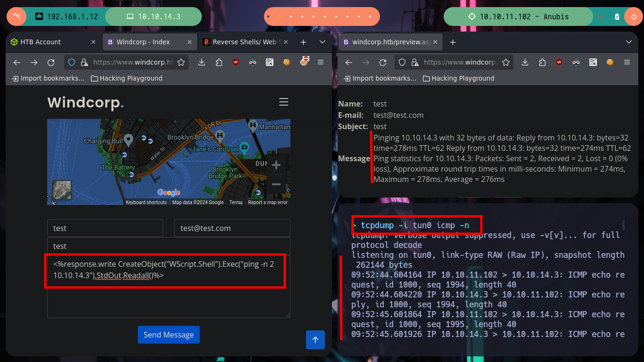
Task: List all tabs in right browser window
Action: pos(628,42)
